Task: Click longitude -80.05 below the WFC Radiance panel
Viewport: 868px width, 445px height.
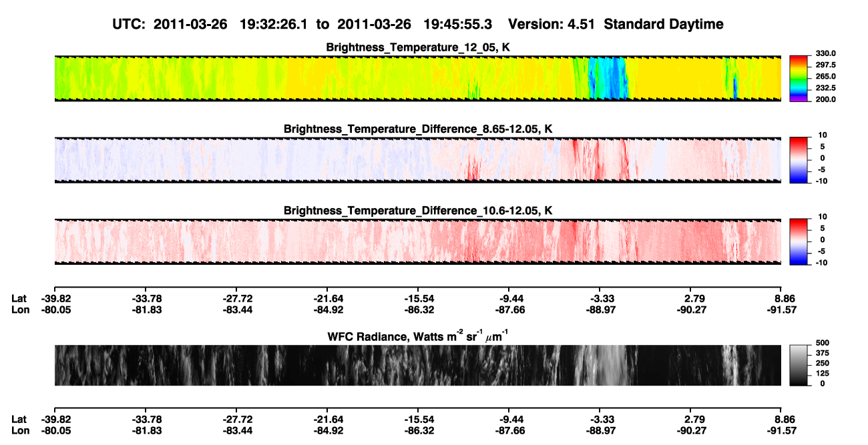Action: point(55,430)
